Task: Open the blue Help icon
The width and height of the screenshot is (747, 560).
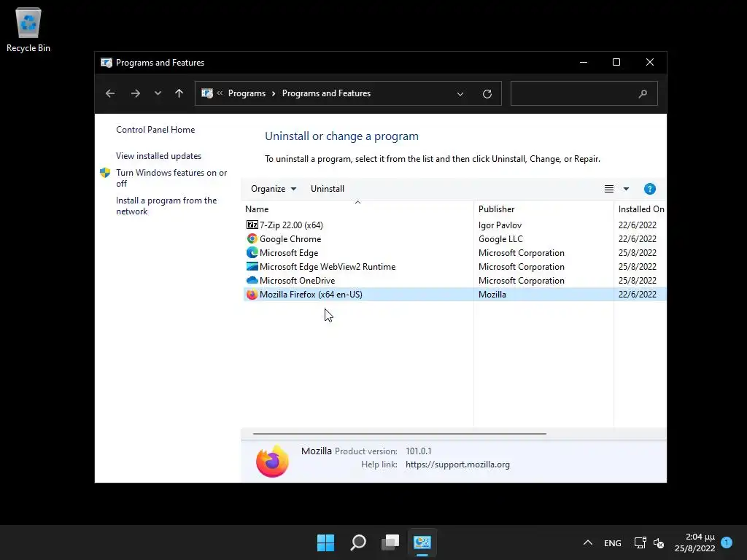Action: [x=649, y=189]
